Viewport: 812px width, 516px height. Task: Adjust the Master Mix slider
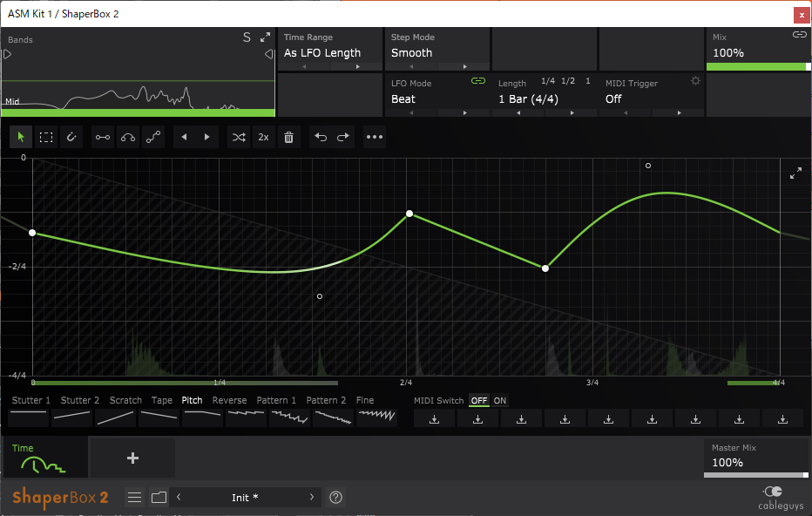[756, 475]
